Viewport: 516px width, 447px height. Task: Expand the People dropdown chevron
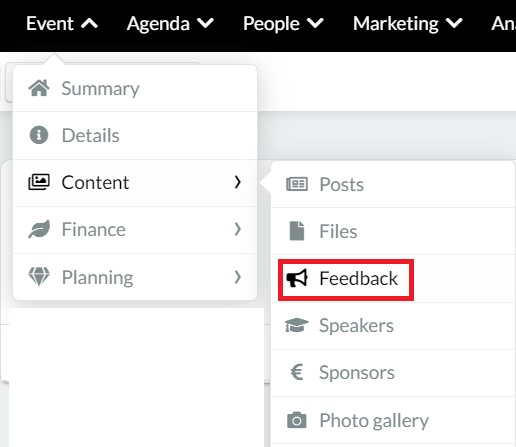(x=315, y=23)
